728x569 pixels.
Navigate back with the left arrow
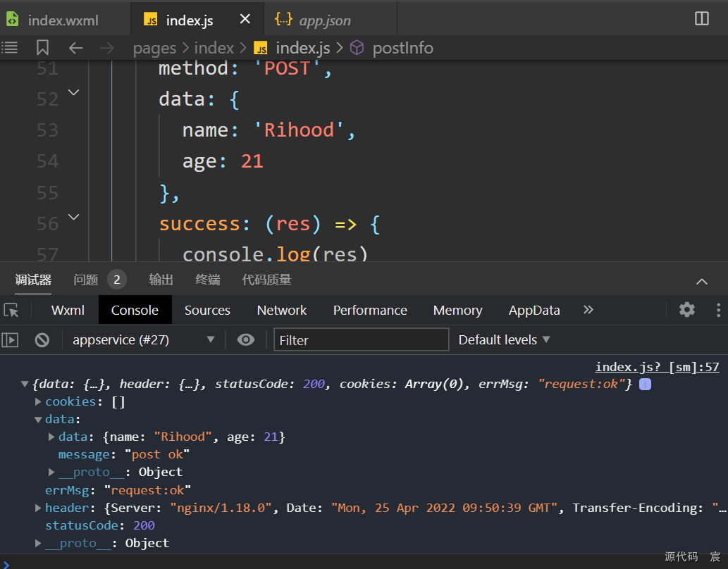tap(75, 47)
